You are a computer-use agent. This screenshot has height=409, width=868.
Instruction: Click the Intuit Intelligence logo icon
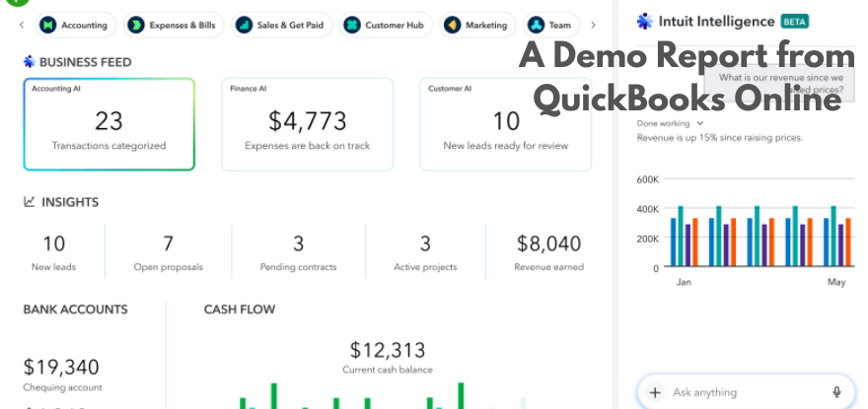pyautogui.click(x=645, y=22)
